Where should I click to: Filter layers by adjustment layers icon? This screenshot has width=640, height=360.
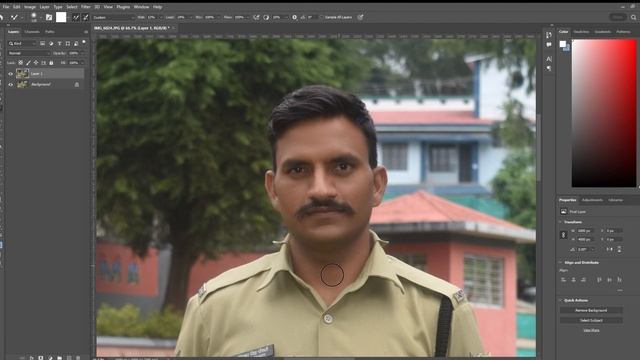[x=51, y=43]
